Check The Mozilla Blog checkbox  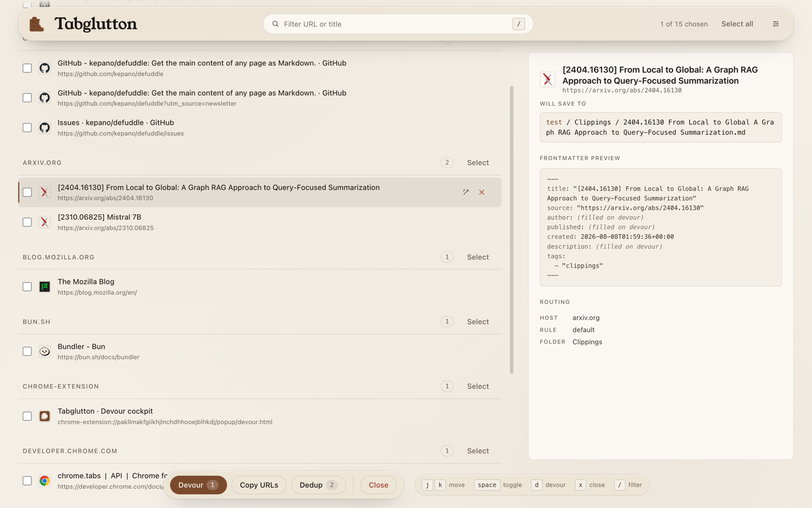[27, 287]
